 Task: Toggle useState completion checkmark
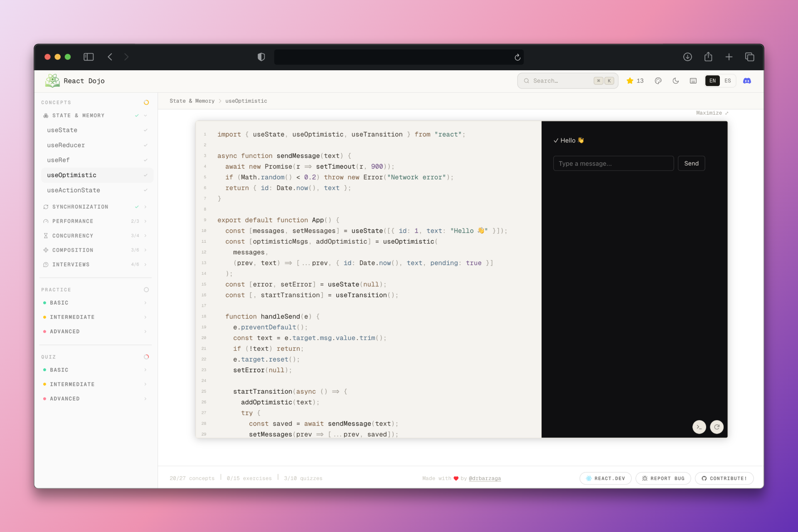pyautogui.click(x=145, y=130)
